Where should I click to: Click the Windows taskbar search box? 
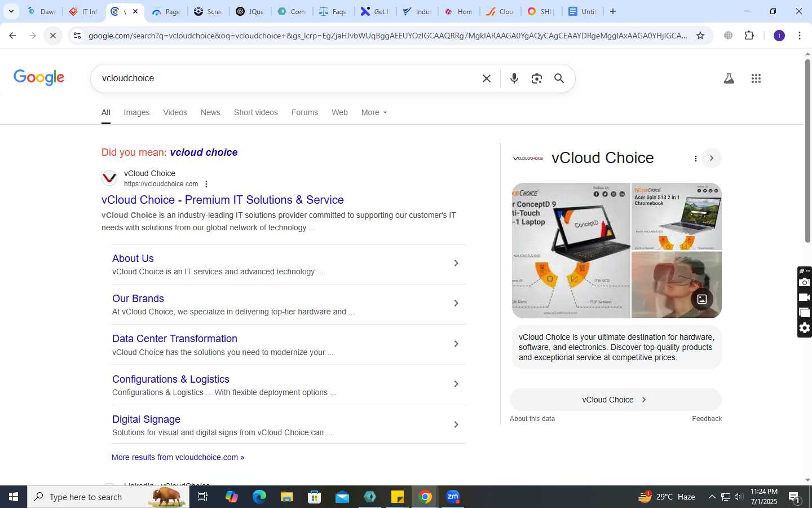(108, 497)
